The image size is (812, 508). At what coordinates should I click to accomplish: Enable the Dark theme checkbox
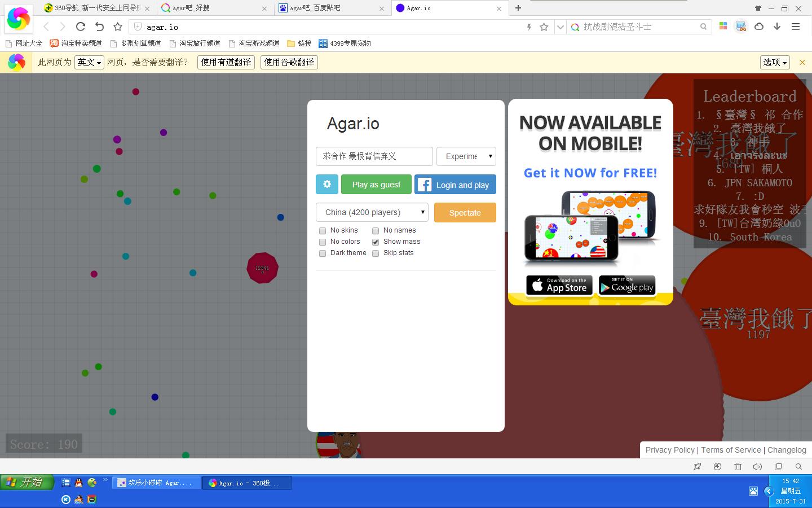323,253
